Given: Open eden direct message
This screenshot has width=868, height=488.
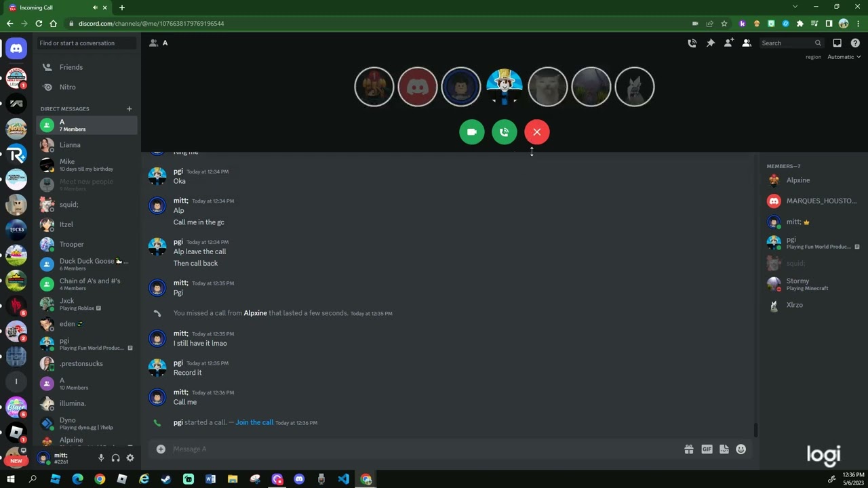Looking at the screenshot, I should click(87, 324).
